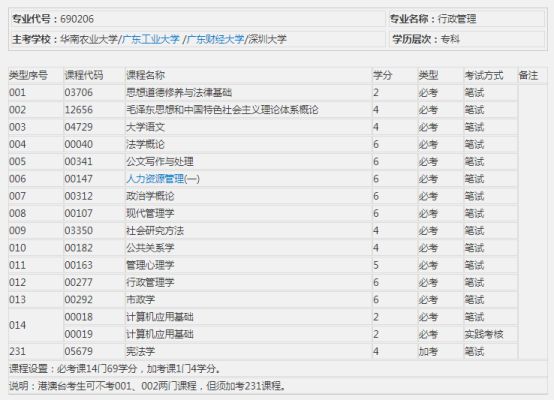Click the 备注 column header
554x400 pixels.
528,75
